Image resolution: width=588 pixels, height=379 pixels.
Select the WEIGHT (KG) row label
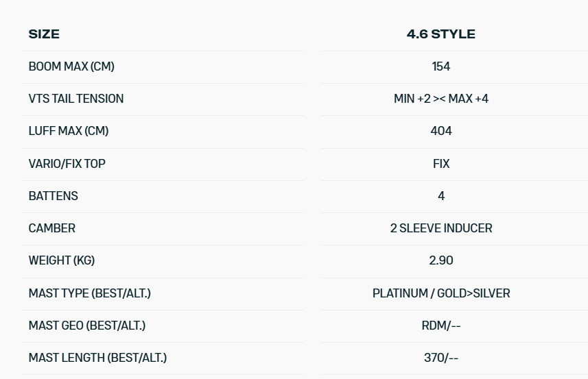(x=62, y=260)
